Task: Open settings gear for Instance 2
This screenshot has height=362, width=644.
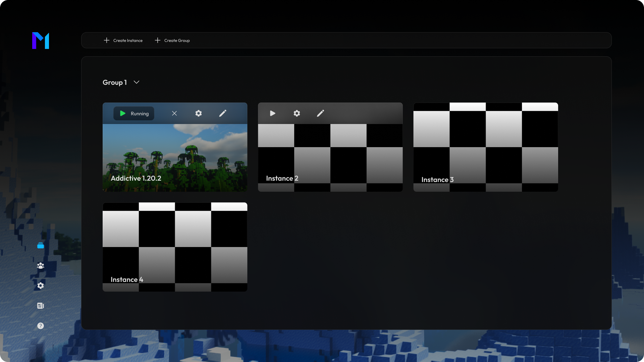Action: pos(297,113)
